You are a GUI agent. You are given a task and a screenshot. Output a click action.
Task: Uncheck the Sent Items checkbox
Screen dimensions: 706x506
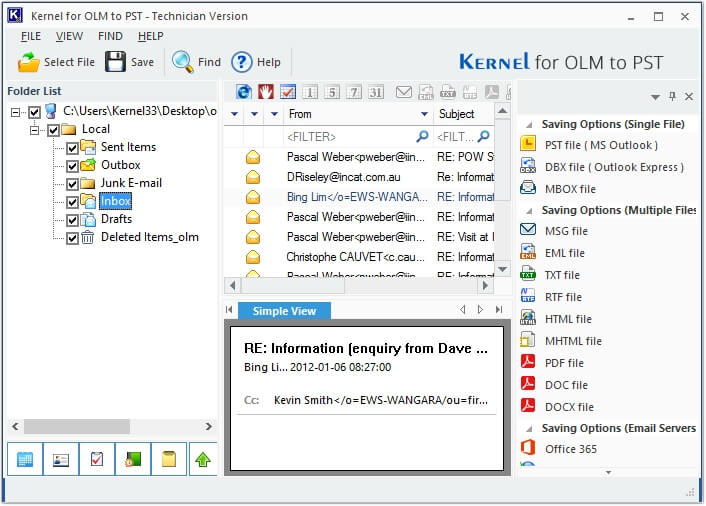[72, 148]
